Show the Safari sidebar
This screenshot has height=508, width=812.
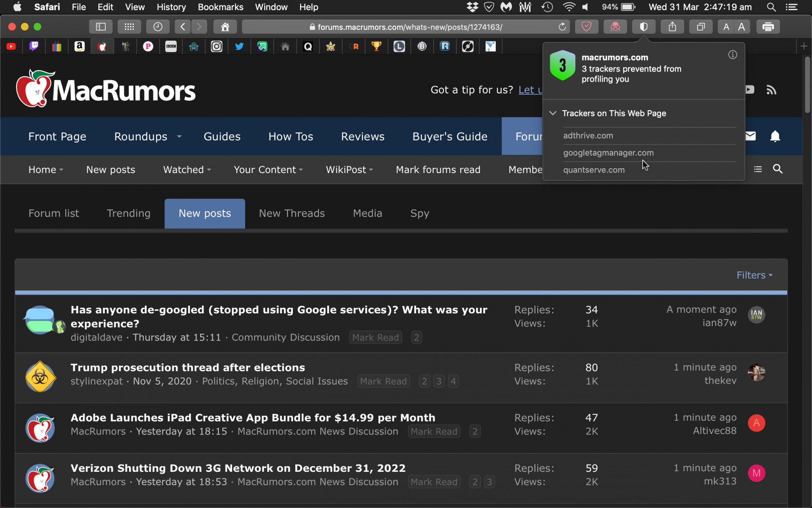tap(101, 27)
